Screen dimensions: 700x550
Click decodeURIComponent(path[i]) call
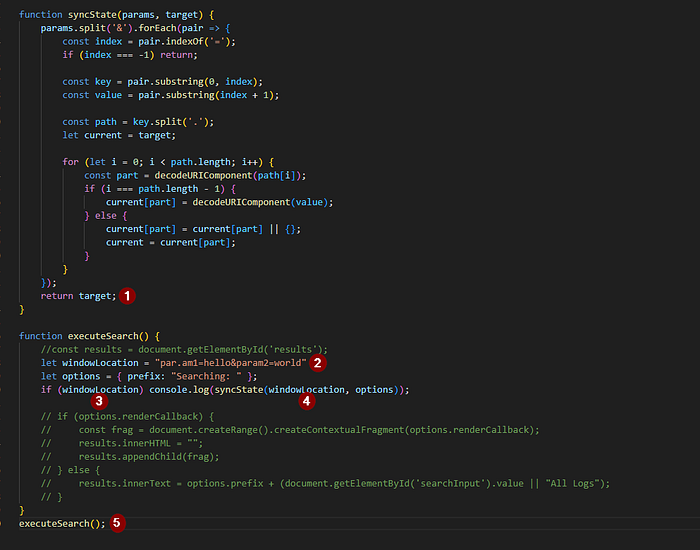click(x=228, y=175)
